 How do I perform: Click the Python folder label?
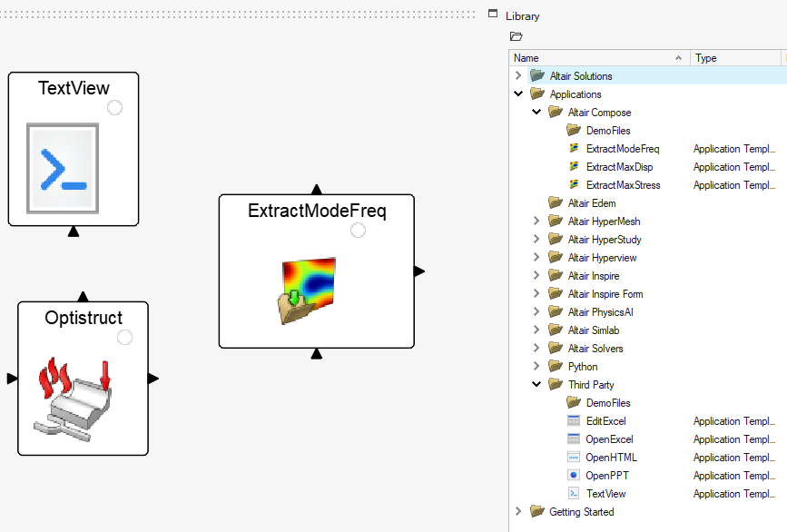click(583, 367)
